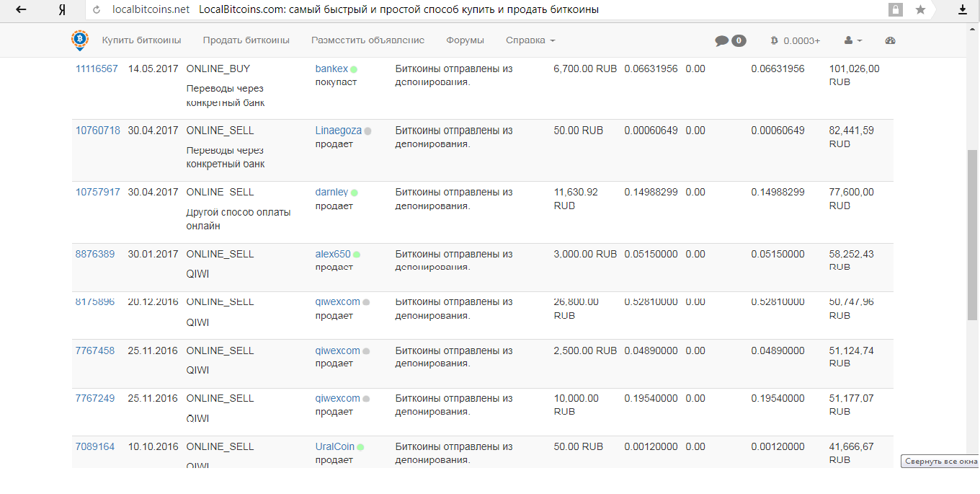Open trade ID 8876389

tap(95, 254)
